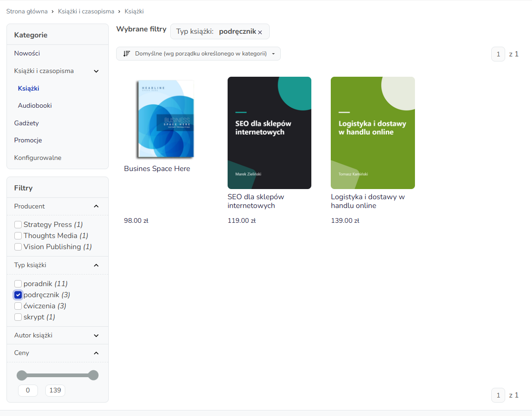This screenshot has width=532, height=416.
Task: Click the 139.00 zł price
Action: coord(345,221)
